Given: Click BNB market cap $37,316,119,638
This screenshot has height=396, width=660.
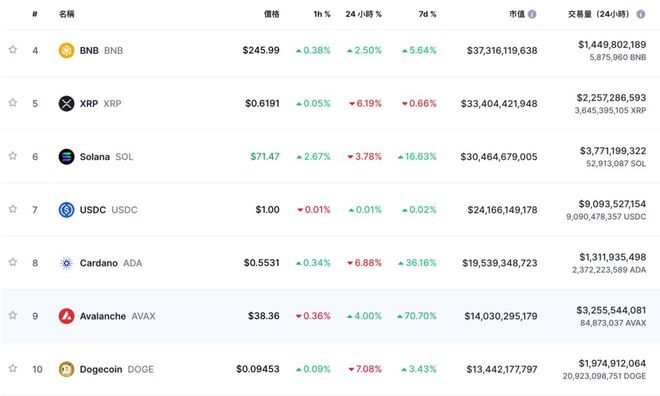Looking at the screenshot, I should tap(502, 50).
